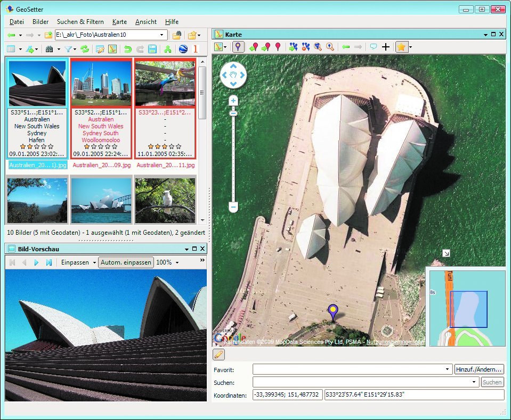Click the map zoom-in plus button
This screenshot has width=511, height=420.
[233, 101]
